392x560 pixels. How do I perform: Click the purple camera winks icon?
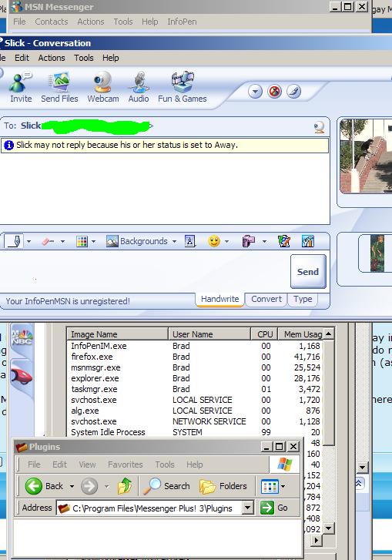click(x=249, y=241)
